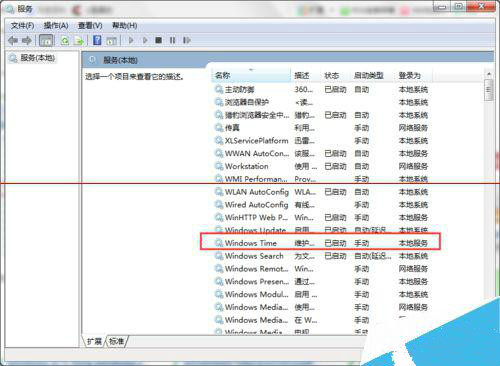Select the Windows Modul... service name
Viewport: 500px width, 366px height.
(256, 294)
